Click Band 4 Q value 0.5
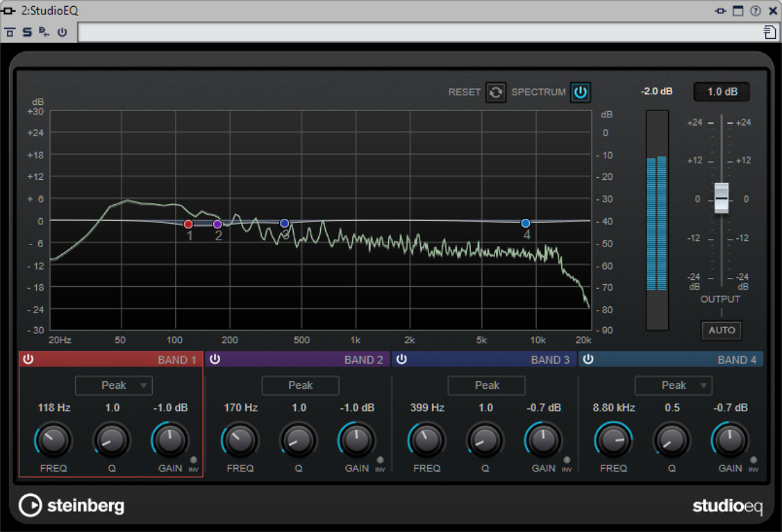 pyautogui.click(x=672, y=408)
